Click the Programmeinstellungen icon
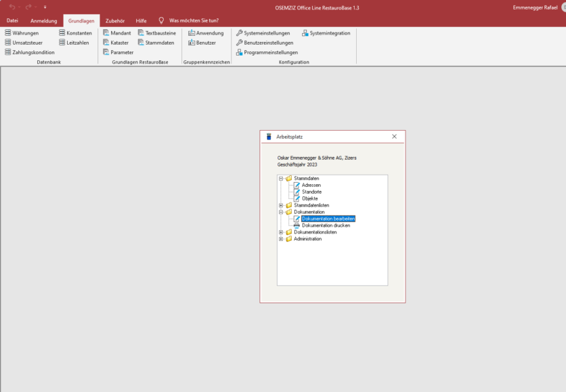The height and width of the screenshot is (392, 566). [269, 52]
